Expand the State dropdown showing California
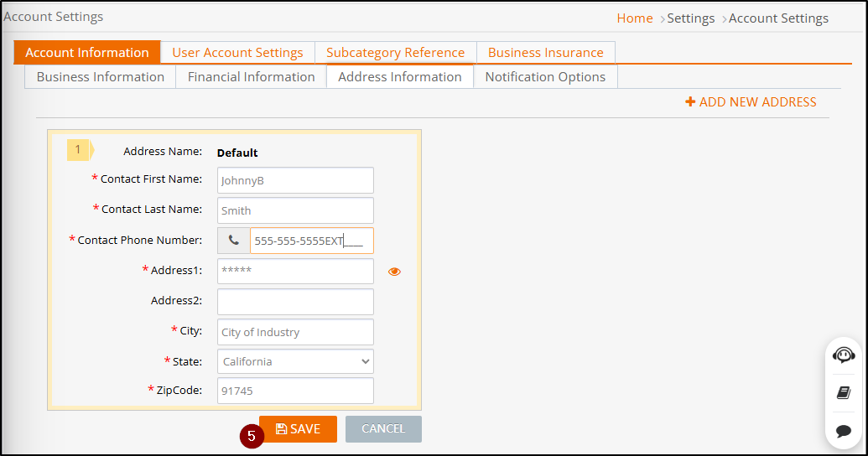 coord(295,361)
